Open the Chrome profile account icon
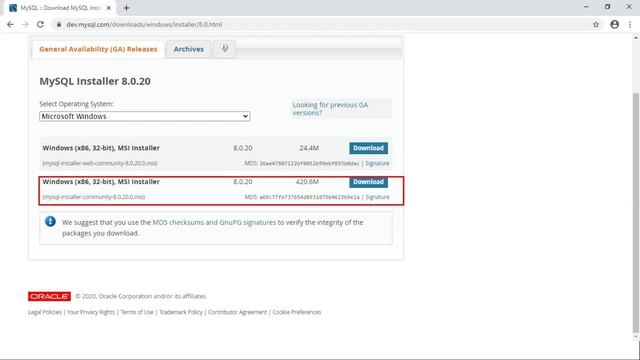640x360 pixels. [614, 24]
